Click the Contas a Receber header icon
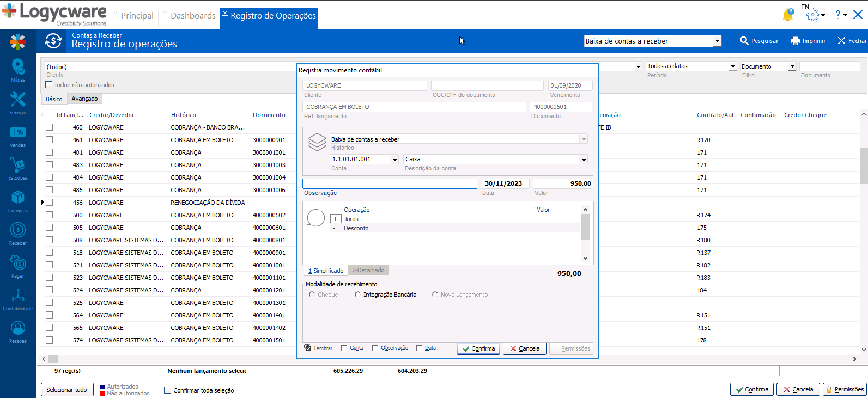 pyautogui.click(x=53, y=41)
